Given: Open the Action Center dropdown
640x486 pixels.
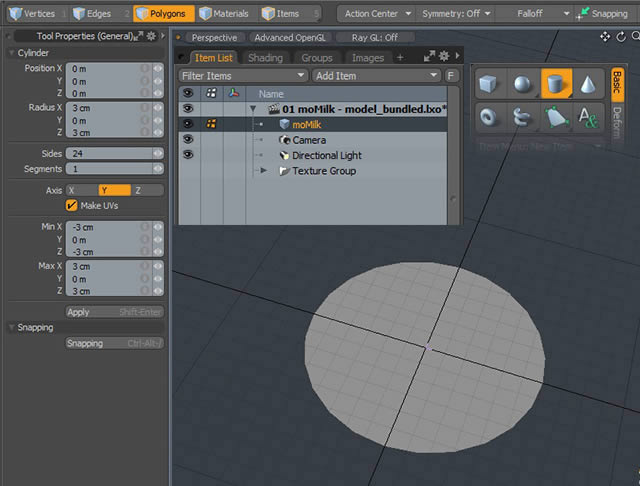Looking at the screenshot, I should click(x=377, y=14).
